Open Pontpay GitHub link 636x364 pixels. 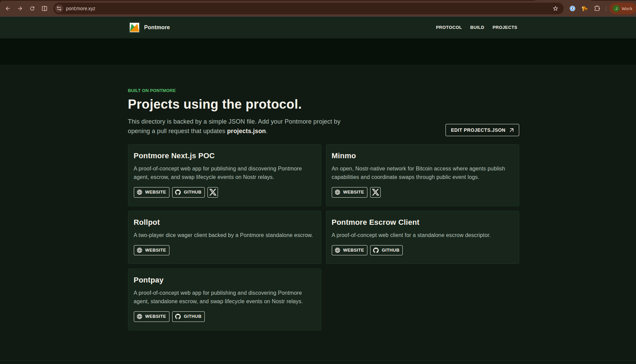coord(188,316)
